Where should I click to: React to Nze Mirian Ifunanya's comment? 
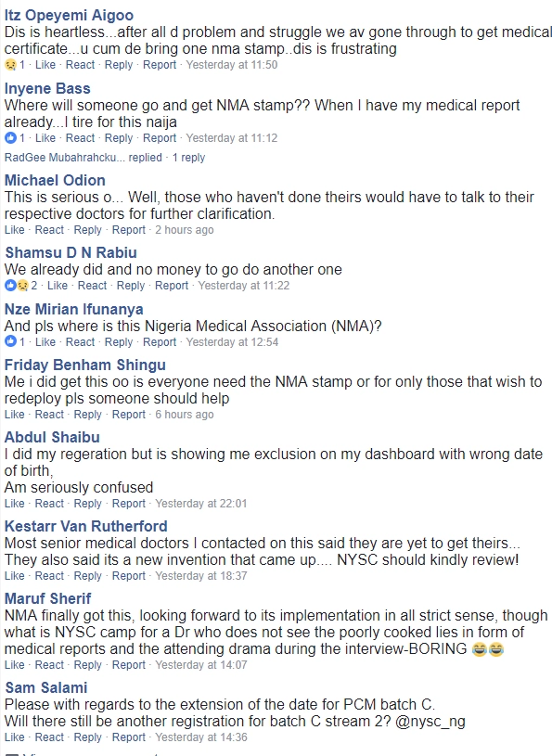[x=80, y=342]
